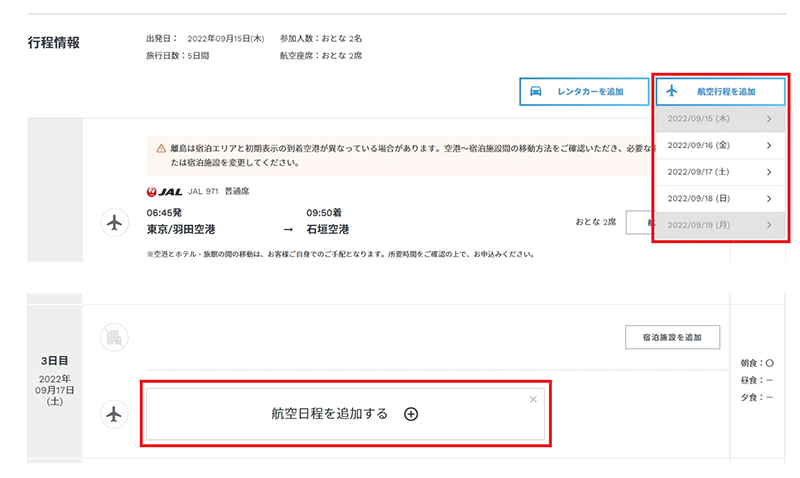
Task: Click the airplane icon in 航空行程を追加
Action: coord(672,91)
